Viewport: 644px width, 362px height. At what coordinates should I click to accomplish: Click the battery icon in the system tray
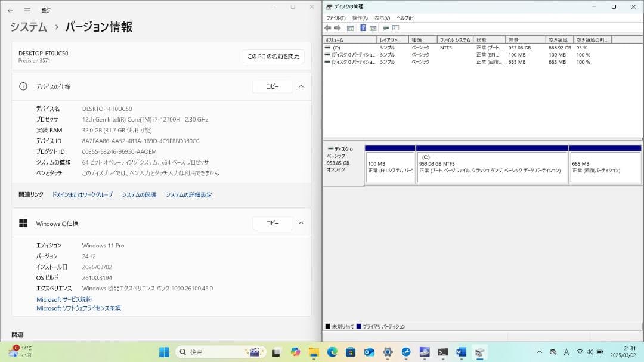(x=599, y=352)
